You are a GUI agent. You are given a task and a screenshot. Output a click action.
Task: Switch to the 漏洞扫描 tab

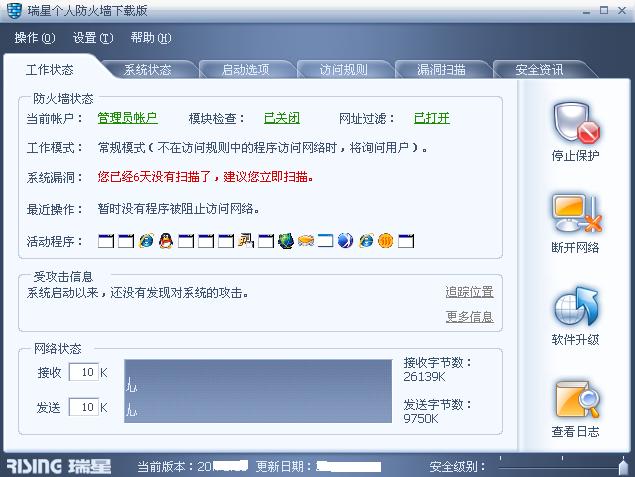point(441,70)
